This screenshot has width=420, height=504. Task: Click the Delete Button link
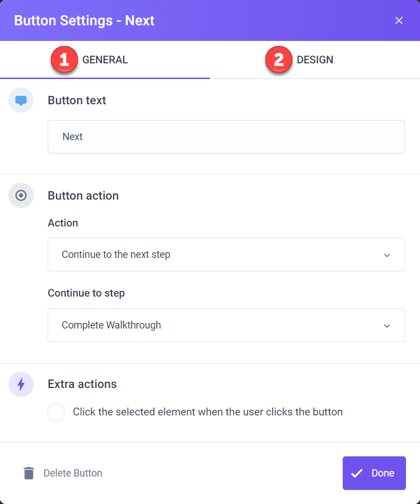point(73,473)
